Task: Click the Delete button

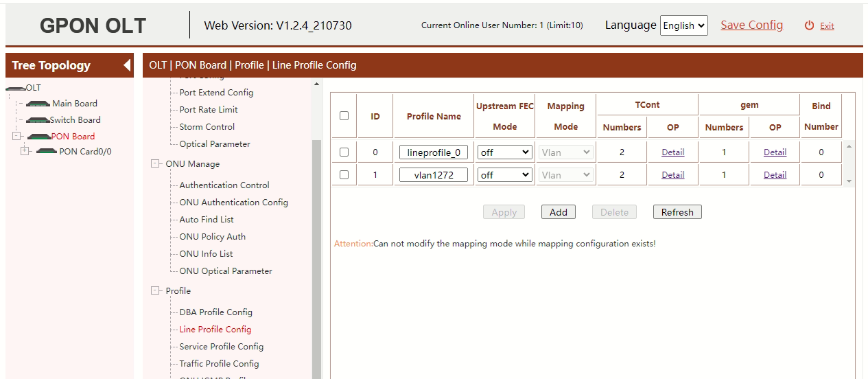Action: point(615,212)
